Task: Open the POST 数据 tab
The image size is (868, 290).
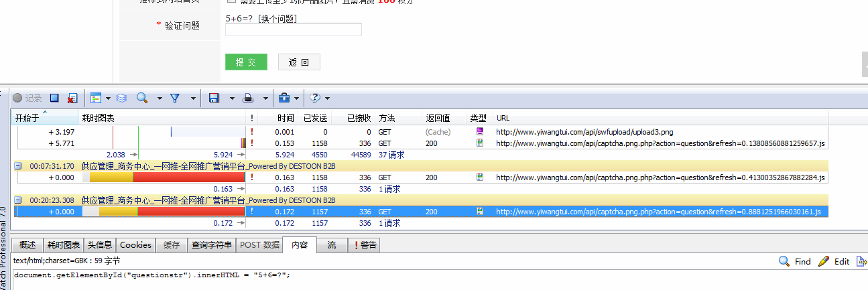Action: 259,245
